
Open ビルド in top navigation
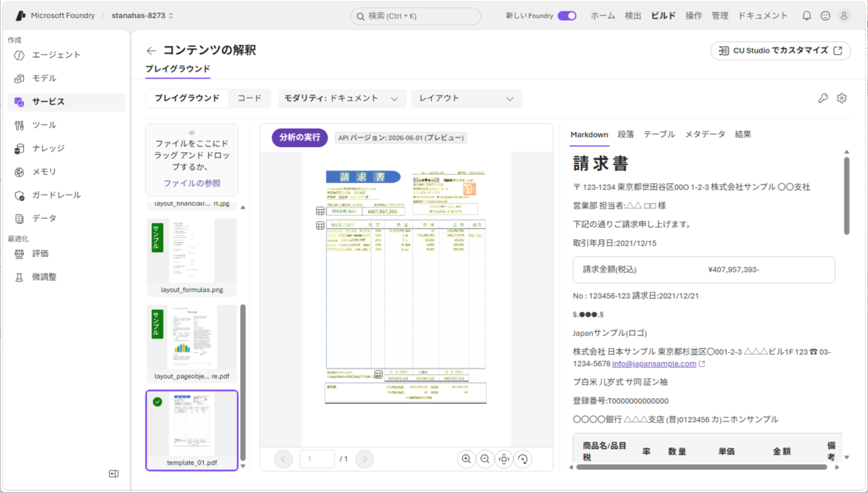point(663,15)
